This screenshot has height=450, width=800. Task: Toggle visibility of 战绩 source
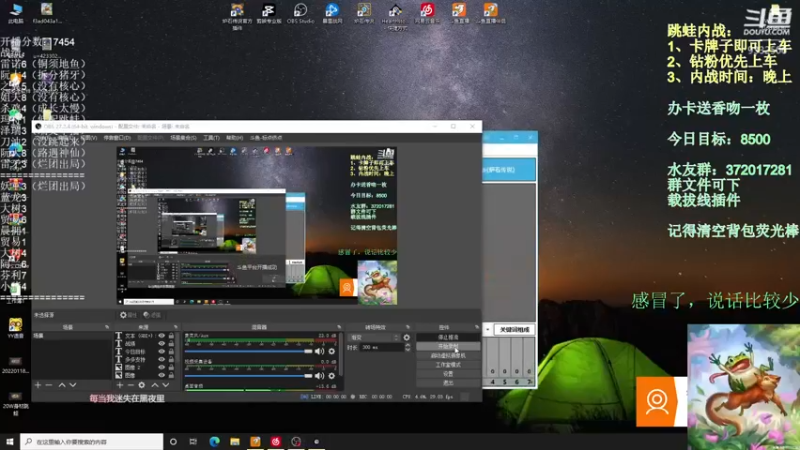[162, 343]
